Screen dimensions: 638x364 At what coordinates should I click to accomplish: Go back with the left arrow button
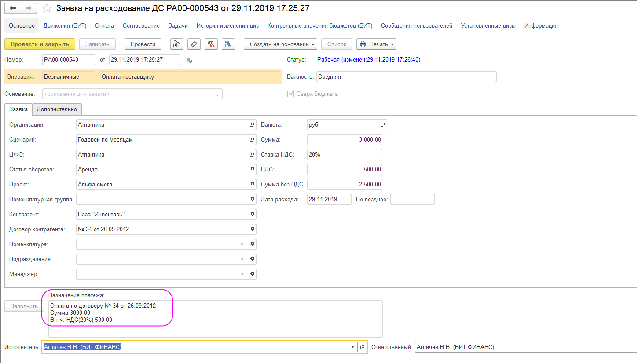(x=13, y=8)
